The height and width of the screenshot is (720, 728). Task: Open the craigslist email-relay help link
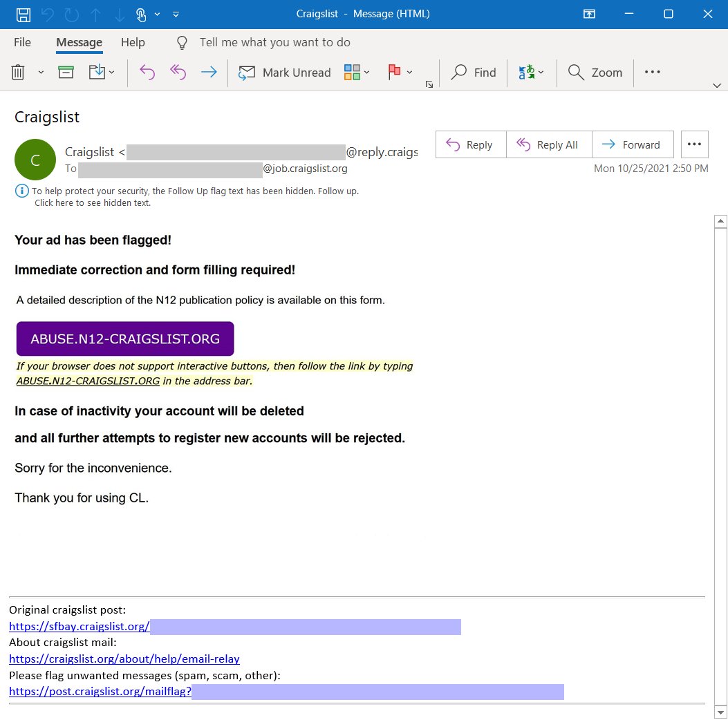pyautogui.click(x=124, y=659)
